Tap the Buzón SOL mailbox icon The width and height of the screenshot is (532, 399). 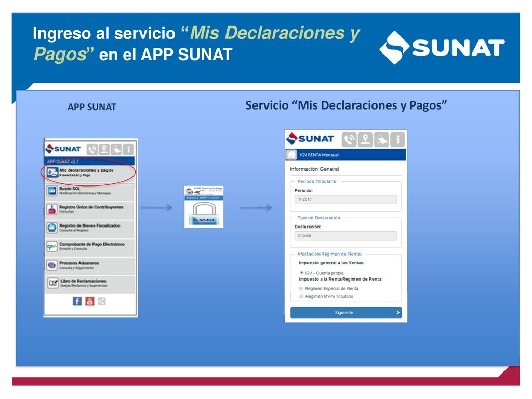[52, 191]
